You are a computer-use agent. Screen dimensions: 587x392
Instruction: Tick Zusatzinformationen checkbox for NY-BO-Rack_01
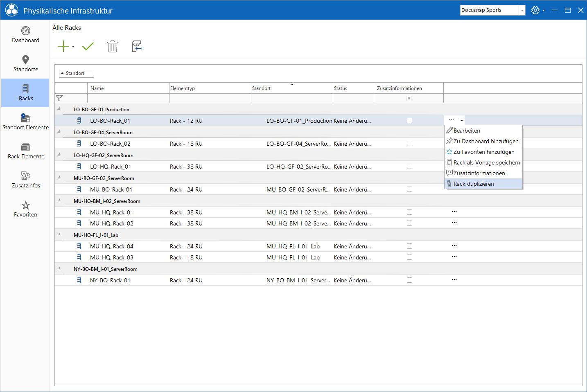tap(409, 280)
